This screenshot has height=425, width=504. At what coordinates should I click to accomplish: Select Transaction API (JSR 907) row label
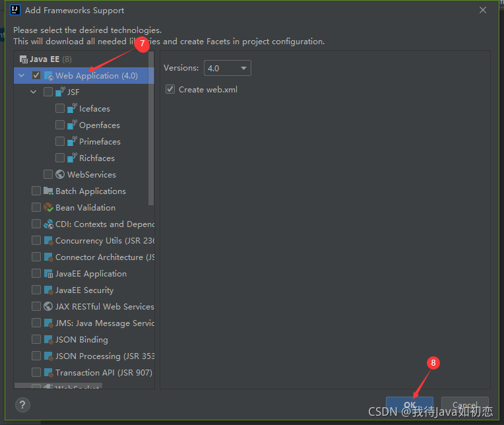click(x=104, y=373)
